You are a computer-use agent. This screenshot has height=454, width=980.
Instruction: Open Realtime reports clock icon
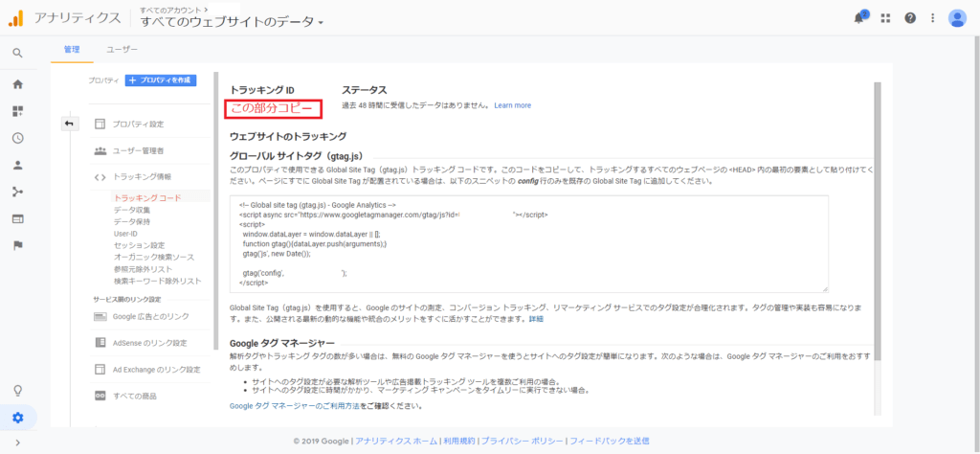[x=17, y=138]
